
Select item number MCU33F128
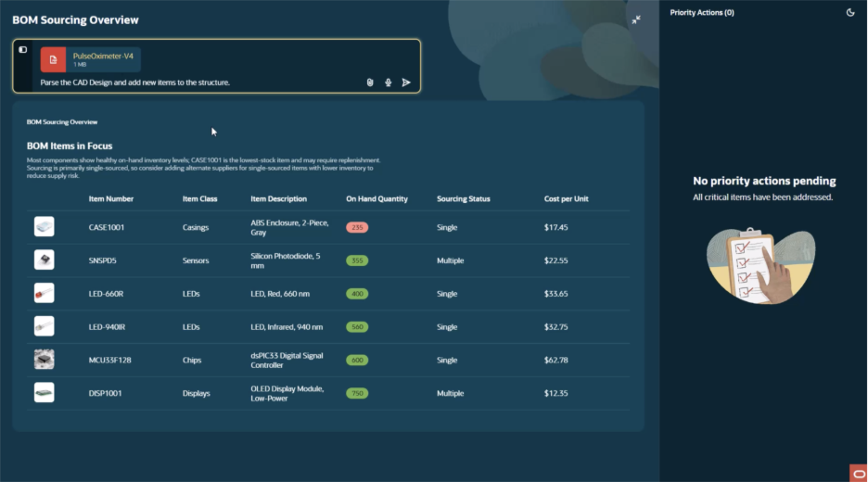pyautogui.click(x=109, y=361)
